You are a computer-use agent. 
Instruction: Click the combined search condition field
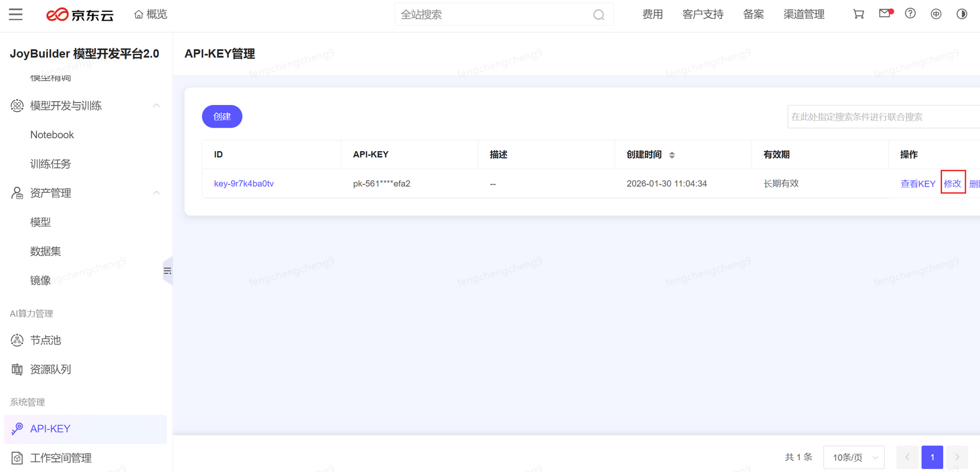(883, 117)
